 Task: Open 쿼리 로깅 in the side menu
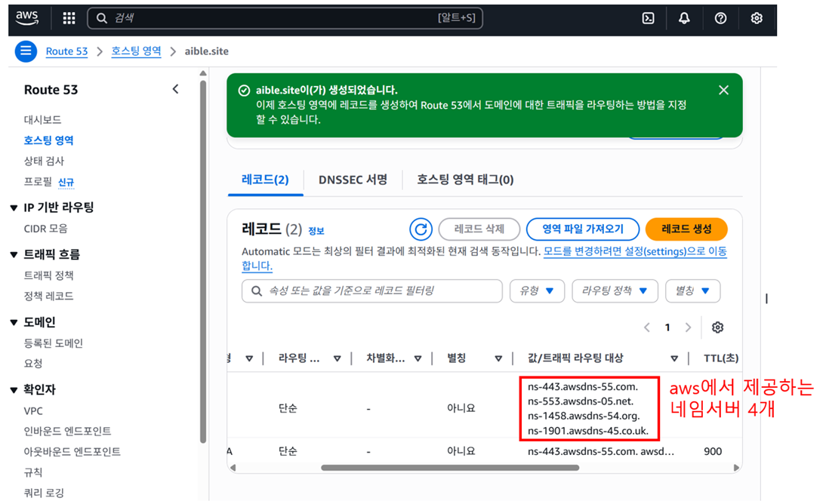(x=44, y=493)
